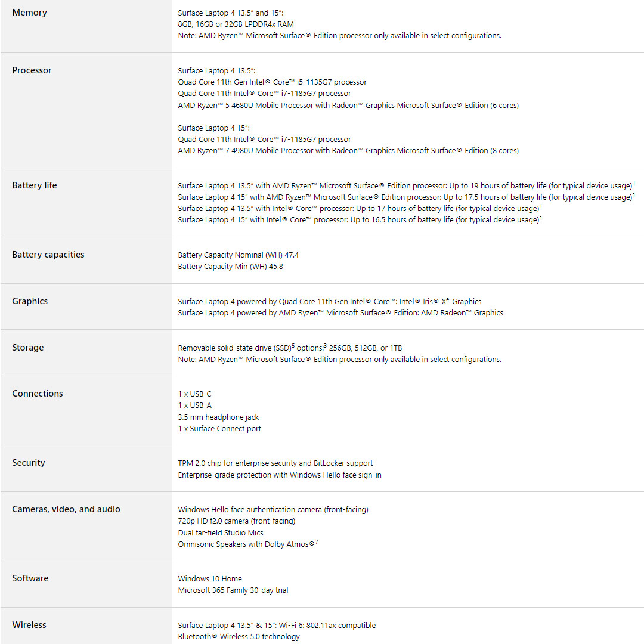Click the Storage row heading
Viewport: 644px width, 644px height.
tap(28, 348)
